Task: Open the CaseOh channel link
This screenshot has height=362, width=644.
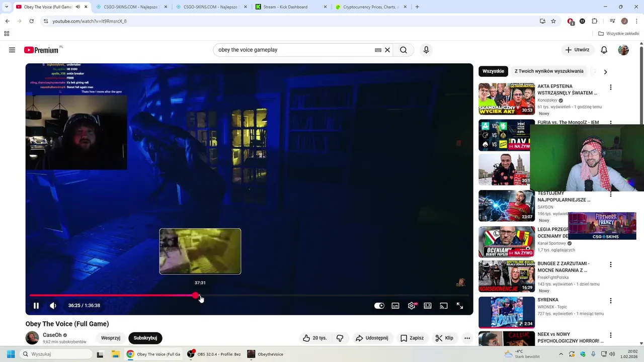Action: [52, 335]
